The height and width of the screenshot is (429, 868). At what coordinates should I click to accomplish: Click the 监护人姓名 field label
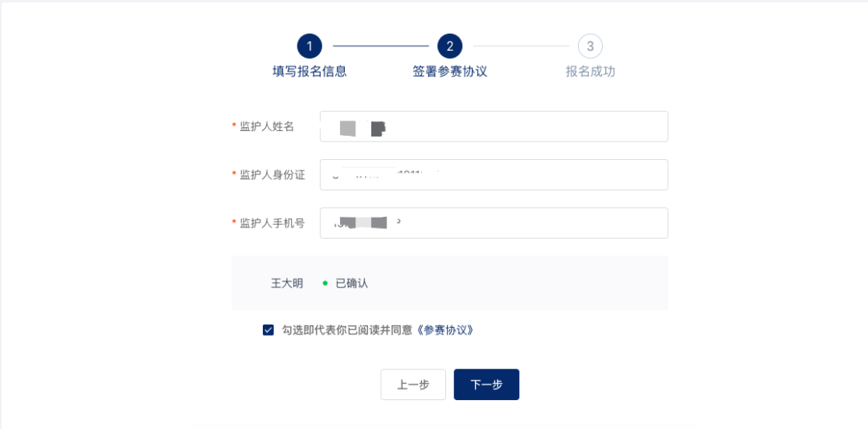coord(267,126)
